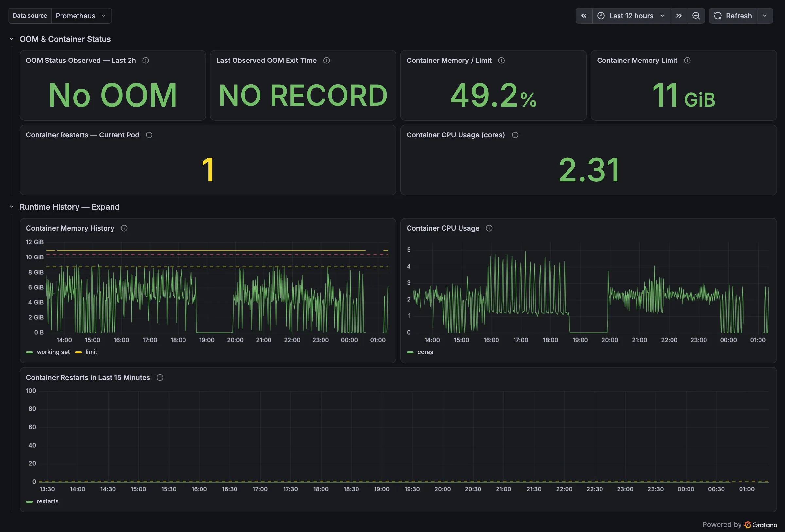Image resolution: width=785 pixels, height=532 pixels.
Task: Toggle the restarts legend series
Action: (x=47, y=501)
